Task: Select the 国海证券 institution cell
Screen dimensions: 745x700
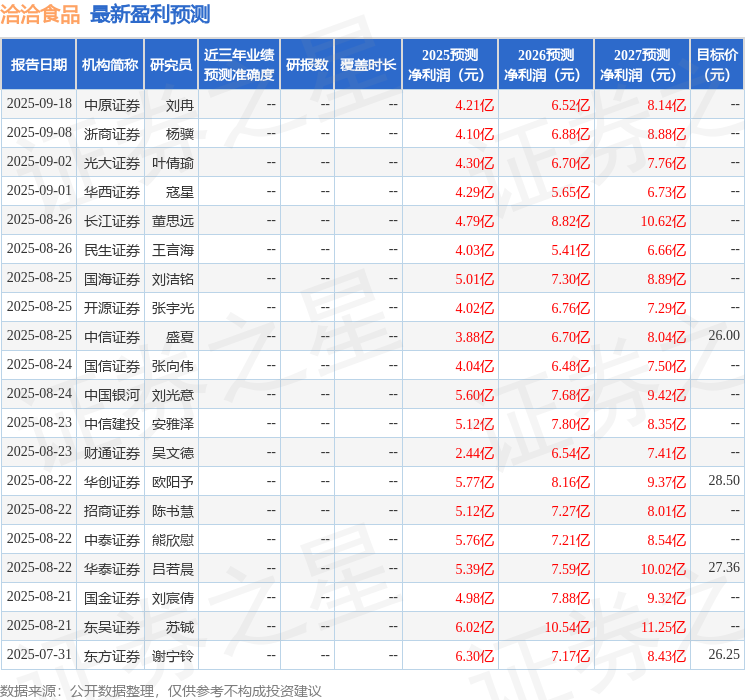Action: click(x=112, y=279)
